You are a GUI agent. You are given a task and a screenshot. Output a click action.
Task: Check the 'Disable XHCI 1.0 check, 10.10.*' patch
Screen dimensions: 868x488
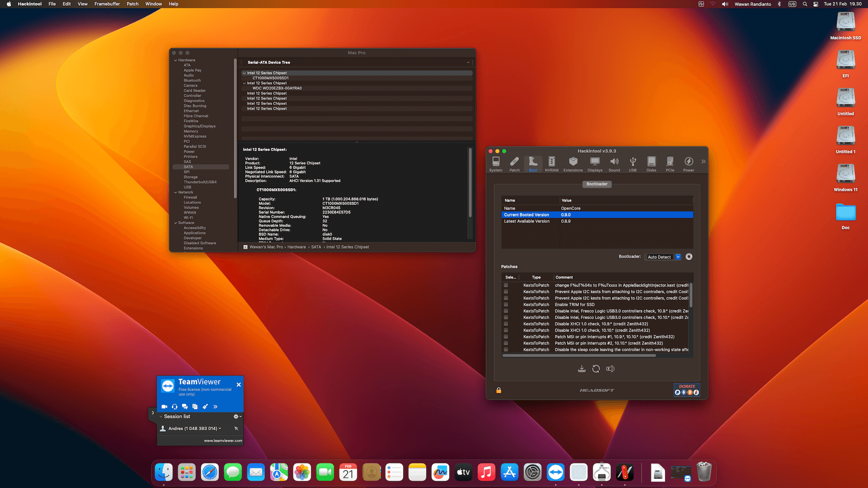(506, 330)
